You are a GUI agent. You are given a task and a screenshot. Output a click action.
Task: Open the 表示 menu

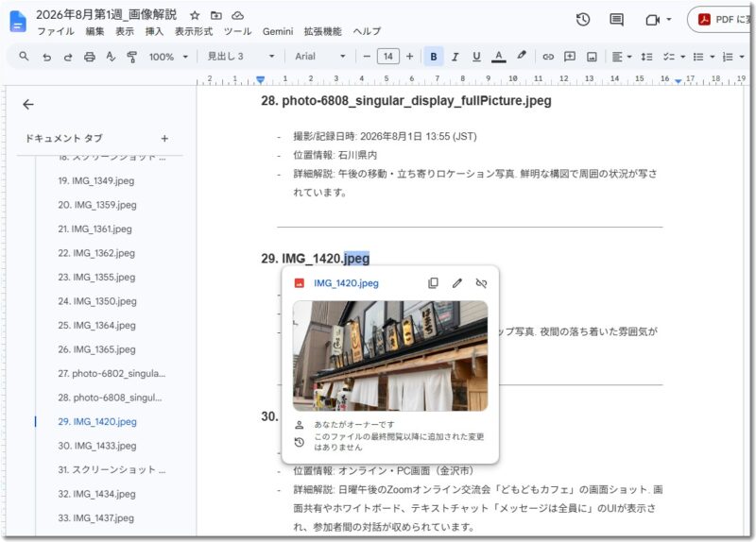tap(125, 31)
